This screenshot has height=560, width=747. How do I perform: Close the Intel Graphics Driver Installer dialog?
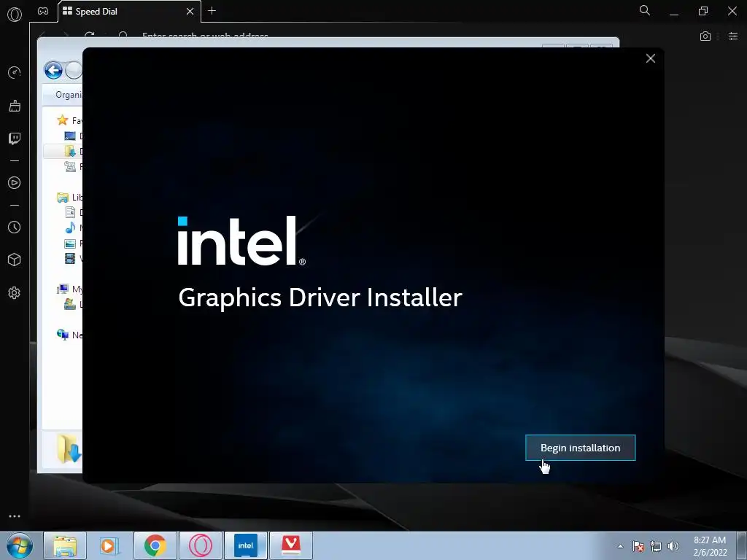click(650, 58)
